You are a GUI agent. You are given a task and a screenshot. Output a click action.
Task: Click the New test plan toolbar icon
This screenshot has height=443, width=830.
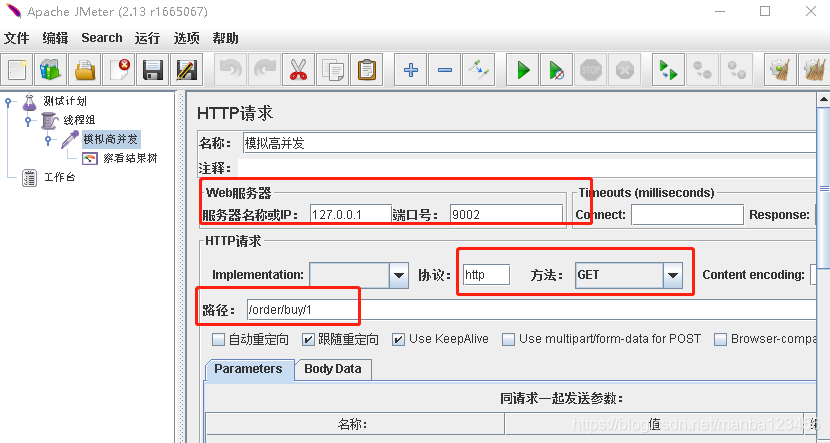(x=17, y=70)
